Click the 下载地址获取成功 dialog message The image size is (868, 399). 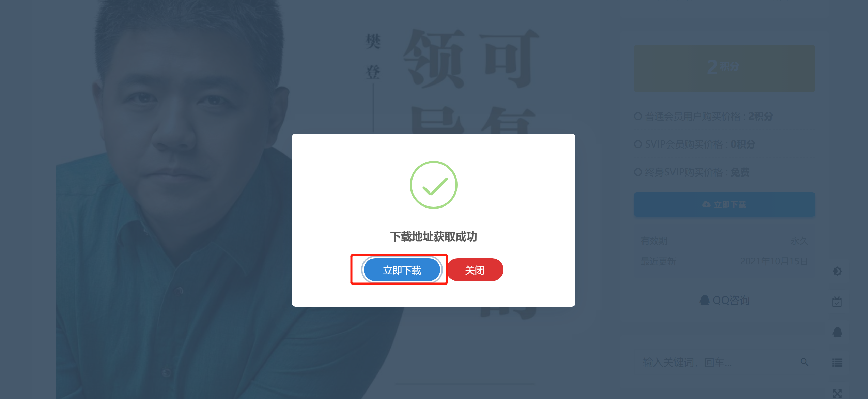433,236
